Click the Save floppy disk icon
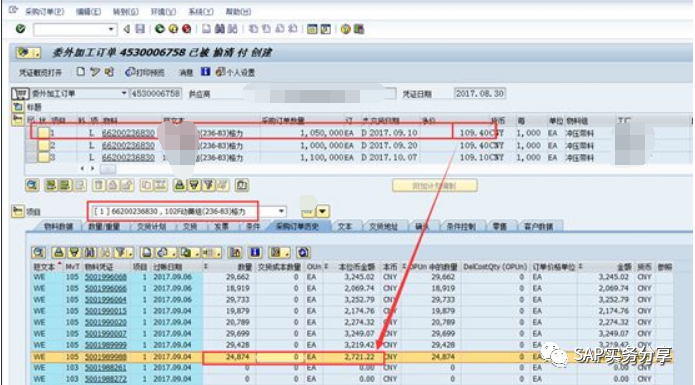Viewport: 695px width, 385px height. [x=140, y=29]
